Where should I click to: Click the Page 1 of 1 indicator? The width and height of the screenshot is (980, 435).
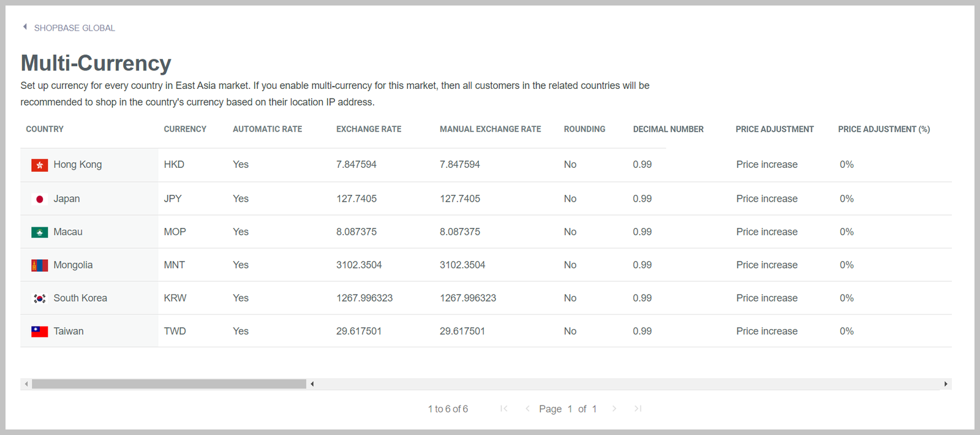(568, 409)
